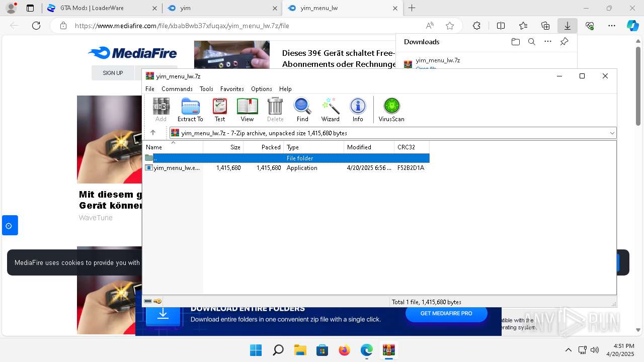Launch the Wizard tool

(331, 110)
